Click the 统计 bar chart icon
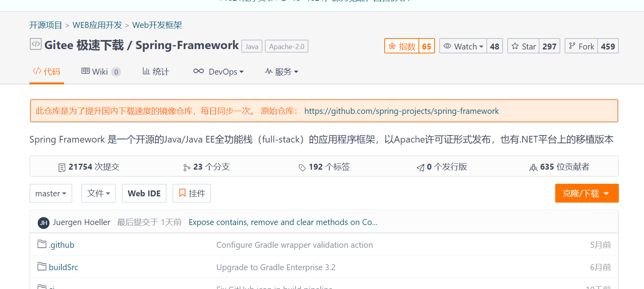The image size is (644, 289). click(146, 71)
